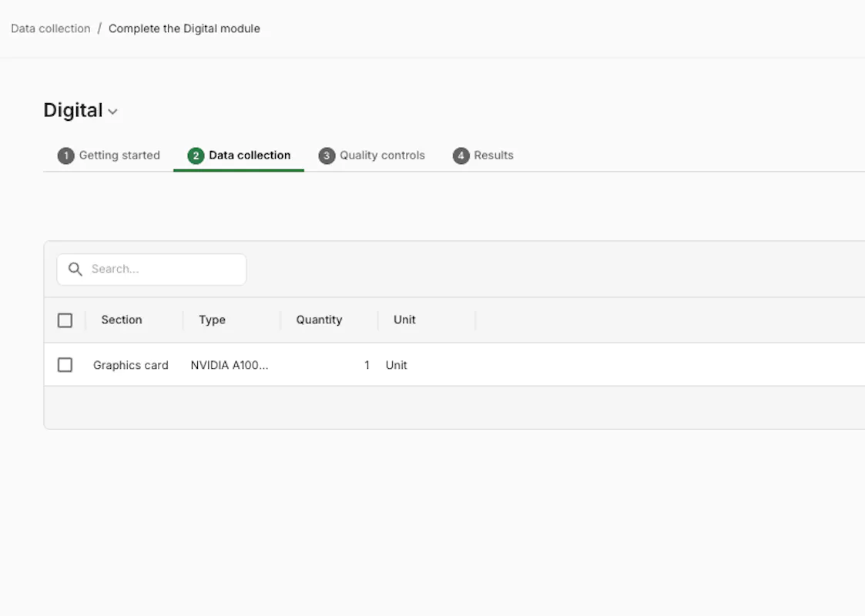The image size is (865, 616).
Task: Click the Unit value in Graphics card row
Action: (396, 365)
